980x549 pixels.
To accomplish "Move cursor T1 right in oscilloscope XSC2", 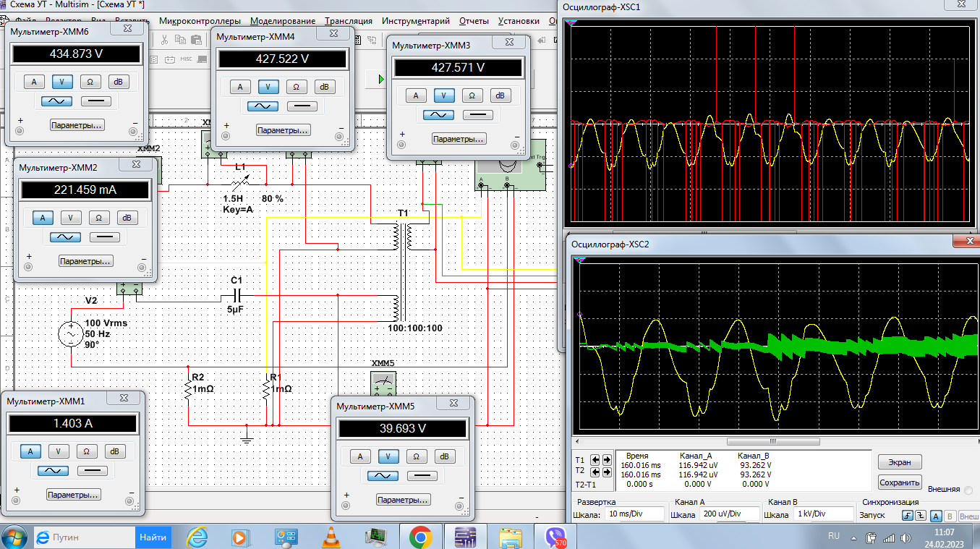I will coord(606,459).
